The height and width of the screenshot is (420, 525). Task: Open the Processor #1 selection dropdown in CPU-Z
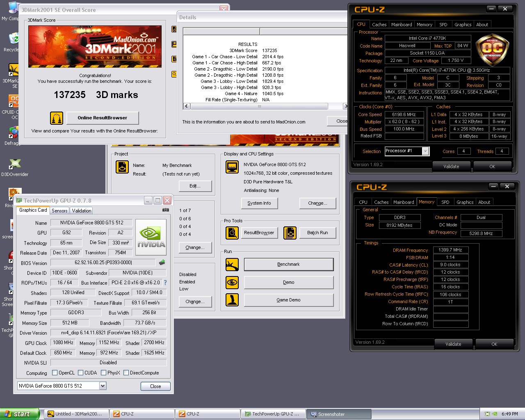click(425, 151)
